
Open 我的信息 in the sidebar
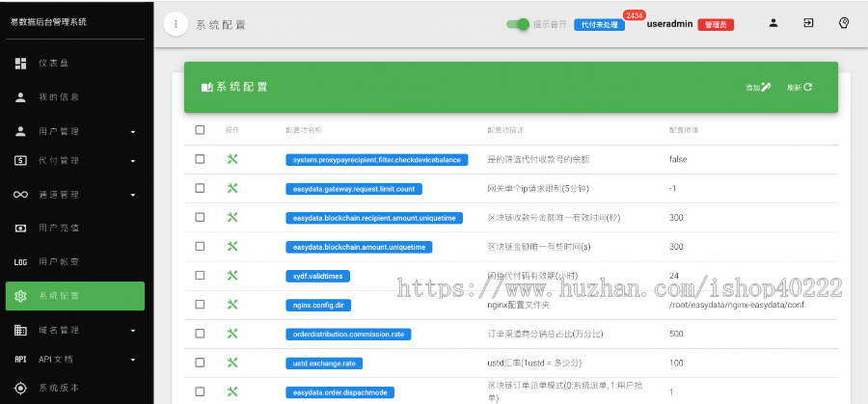pos(58,97)
